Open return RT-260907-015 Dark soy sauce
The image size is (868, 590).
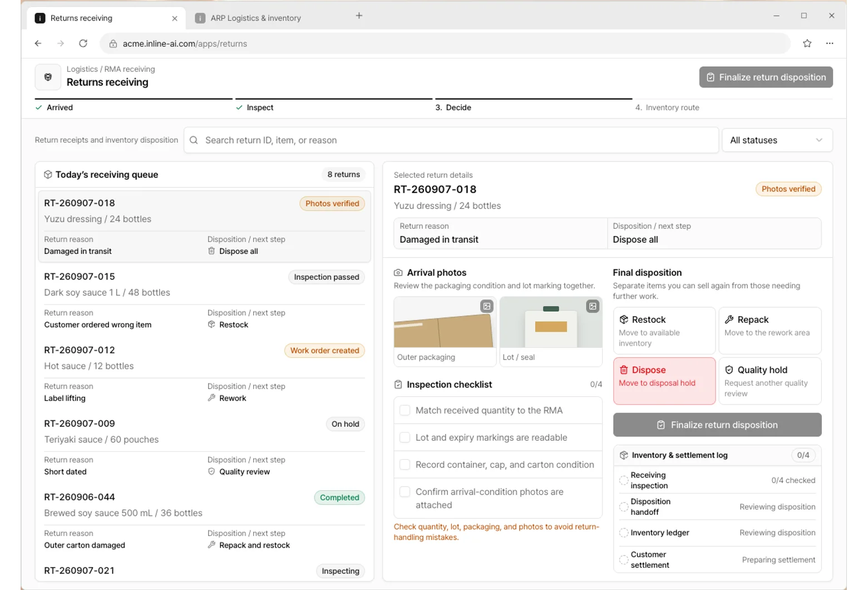tap(205, 301)
